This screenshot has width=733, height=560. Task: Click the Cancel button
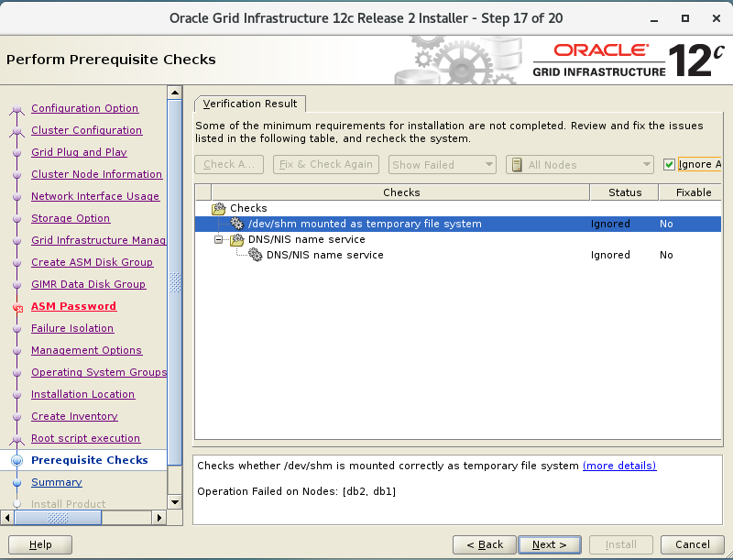(693, 544)
